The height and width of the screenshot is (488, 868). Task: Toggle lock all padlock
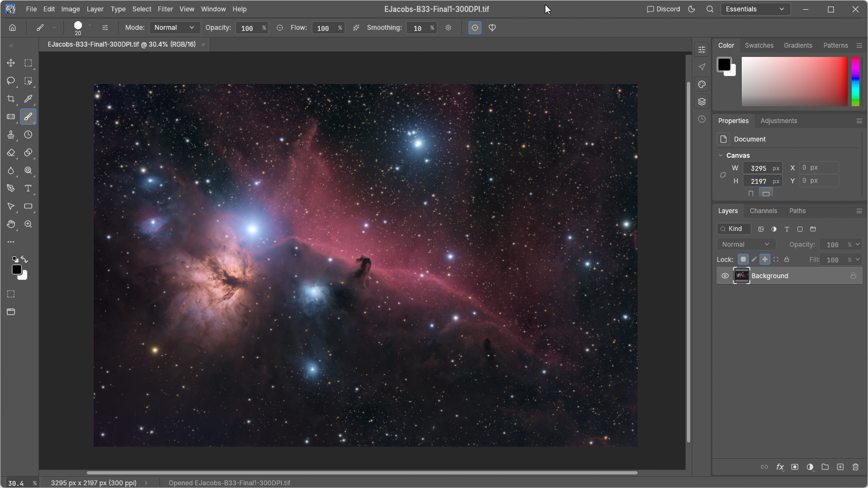coord(787,259)
